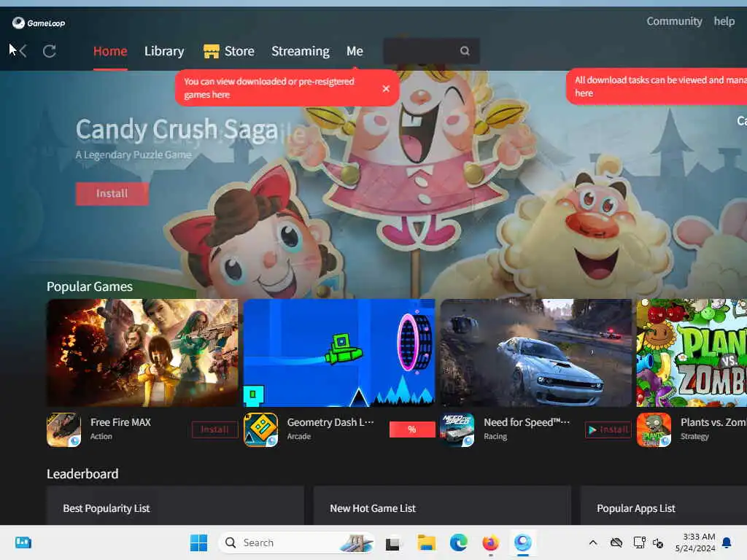Image resolution: width=747 pixels, height=560 pixels.
Task: Go back with the back arrow
Action: point(23,51)
